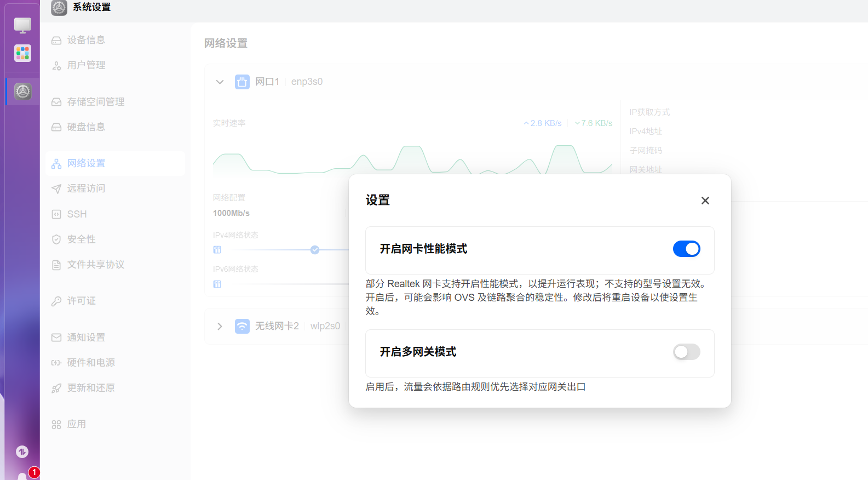Click the 无线网卡2 Wi-Fi icon
Image resolution: width=868 pixels, height=480 pixels.
(x=242, y=326)
